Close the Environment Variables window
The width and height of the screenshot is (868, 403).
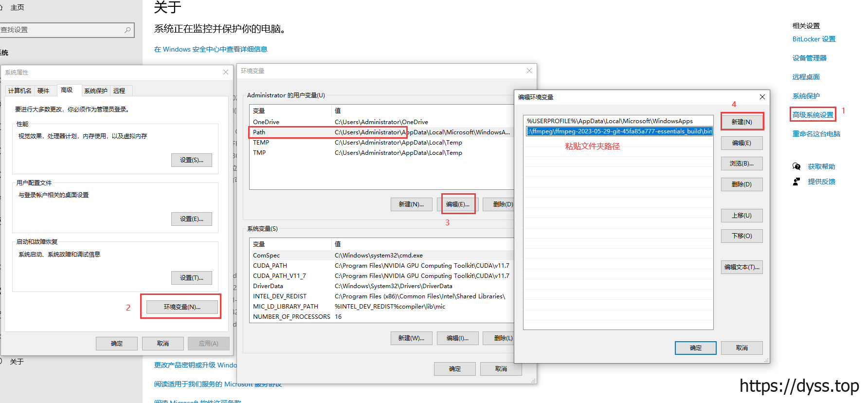click(529, 71)
